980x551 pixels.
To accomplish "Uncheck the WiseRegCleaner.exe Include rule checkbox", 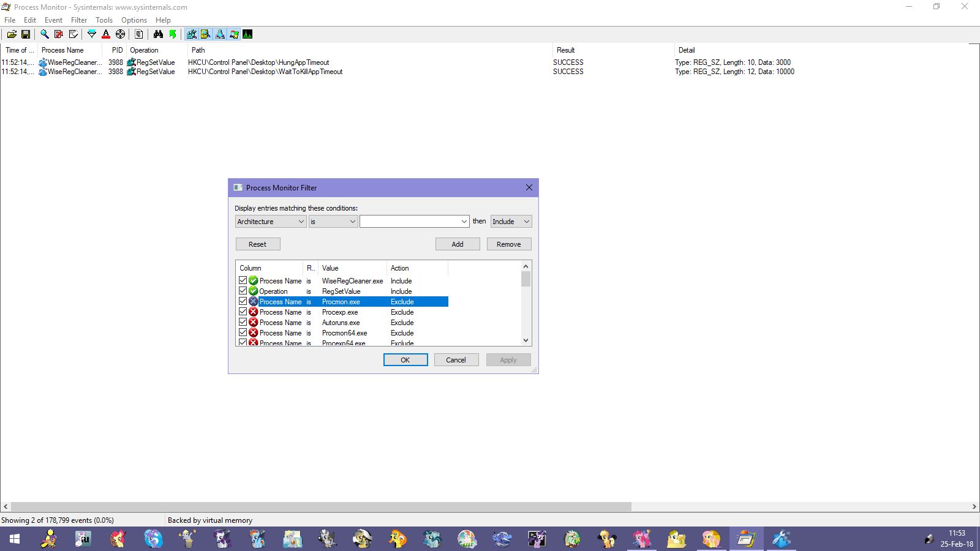I will (243, 280).
